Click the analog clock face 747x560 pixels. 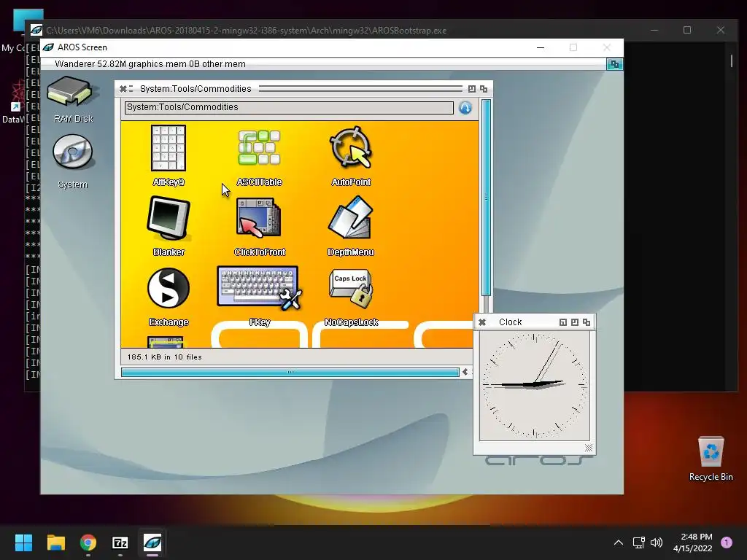click(x=535, y=386)
